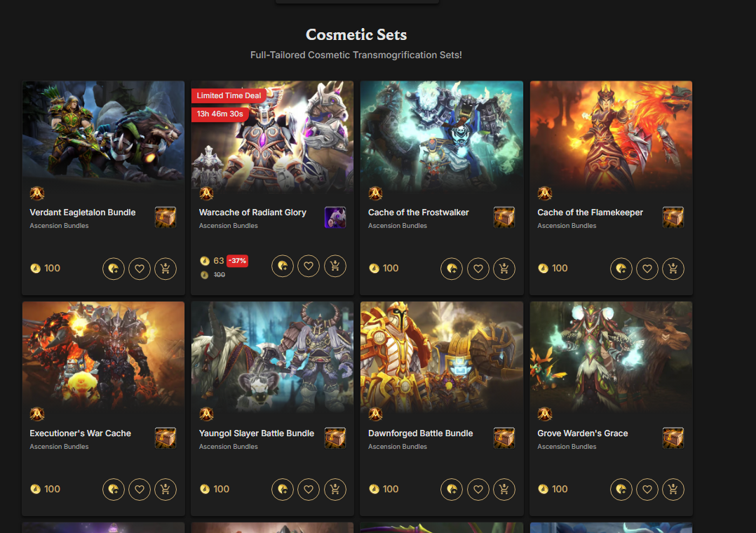The height and width of the screenshot is (533, 756).
Task: Add Cache of the Flamekeeper to cart
Action: click(673, 269)
